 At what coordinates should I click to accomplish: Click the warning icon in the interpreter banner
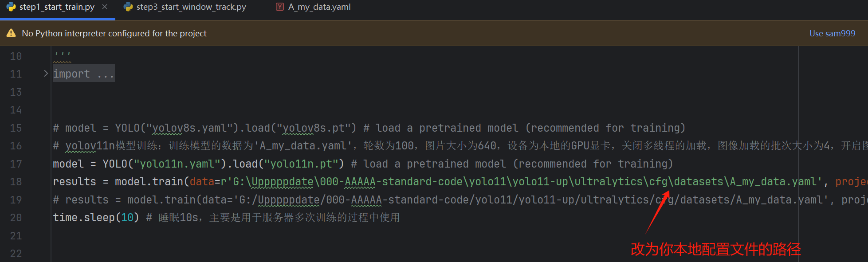(11, 33)
